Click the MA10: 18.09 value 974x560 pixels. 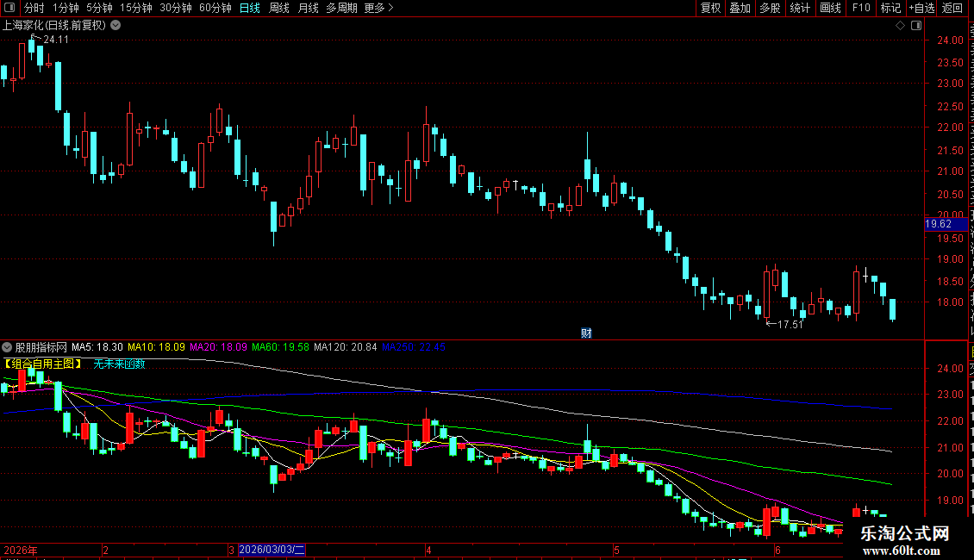tap(156, 347)
